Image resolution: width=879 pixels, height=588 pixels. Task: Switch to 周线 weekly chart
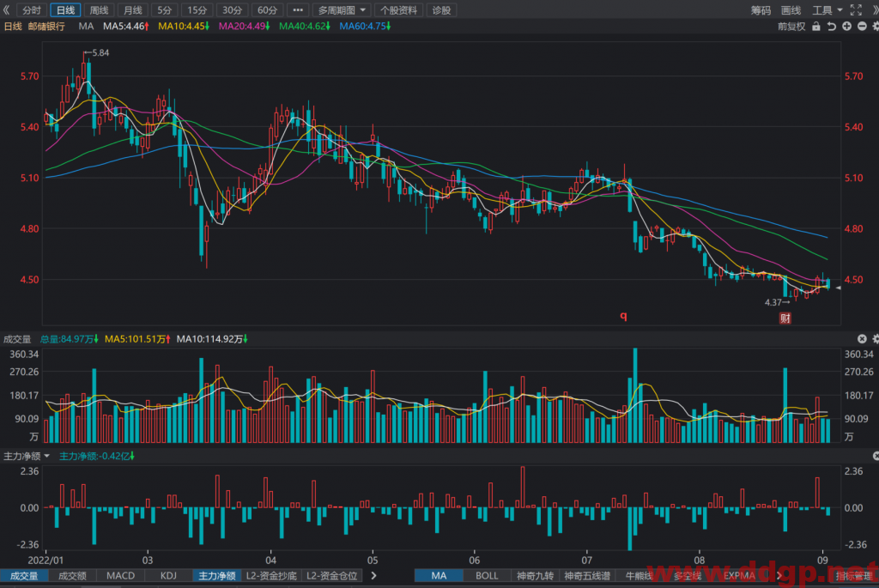(100, 10)
